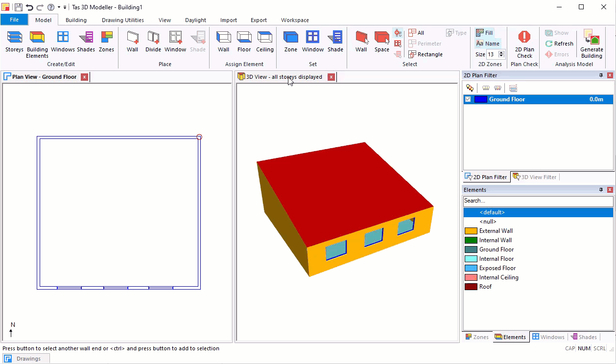Click Refresh in Analysis Model group
This screenshot has width=616, height=364.
pos(559,44)
